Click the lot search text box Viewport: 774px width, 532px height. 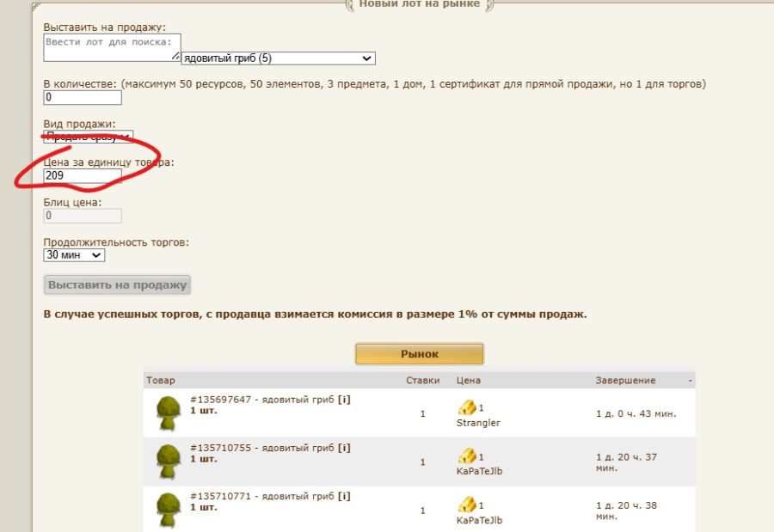coord(112,47)
